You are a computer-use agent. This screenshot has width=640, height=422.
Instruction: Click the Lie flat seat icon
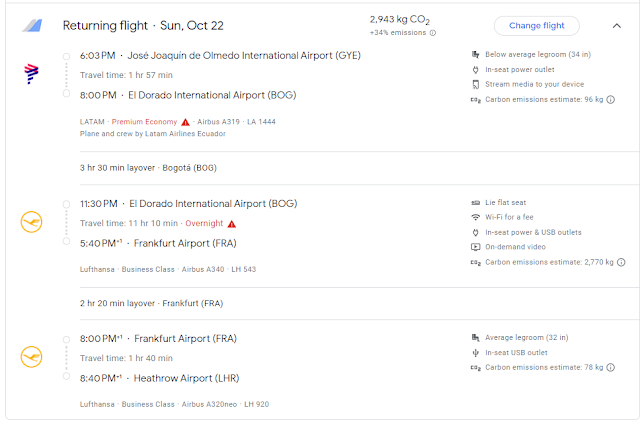[475, 202]
